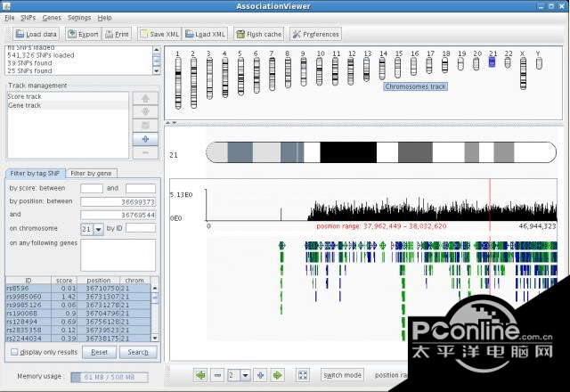Click the fit-to-view expand icon
This screenshot has width=570, height=392.
point(303,375)
